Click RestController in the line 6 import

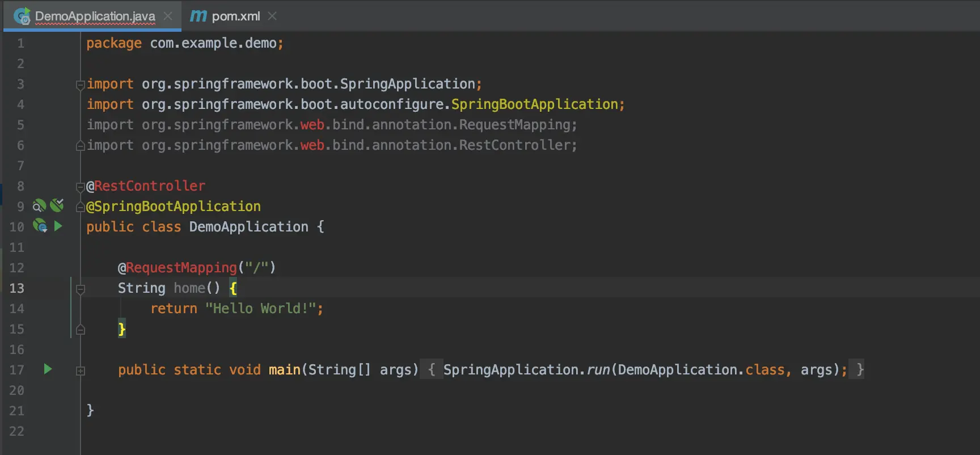515,145
